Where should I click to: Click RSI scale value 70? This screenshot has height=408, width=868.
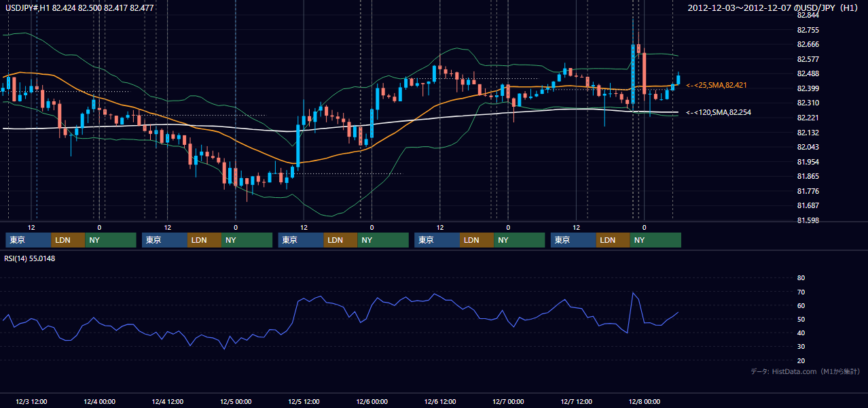tap(801, 292)
